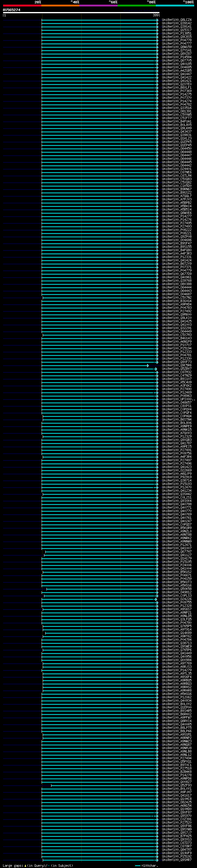Select hit label UniRef100_A4F3R4
The height and width of the screenshot is (868, 197).
pyautogui.click(x=177, y=457)
